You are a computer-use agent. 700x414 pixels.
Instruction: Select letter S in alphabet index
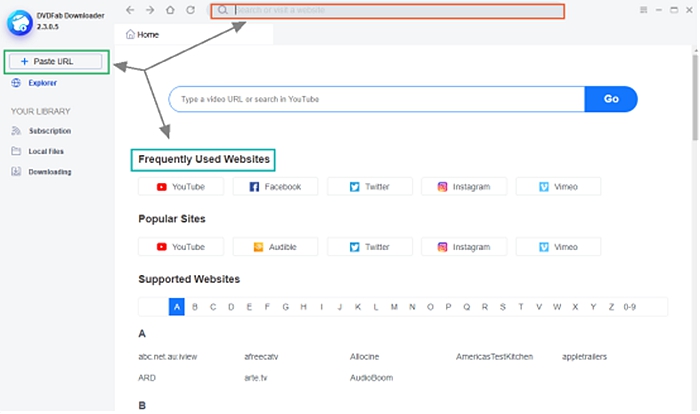click(x=503, y=307)
